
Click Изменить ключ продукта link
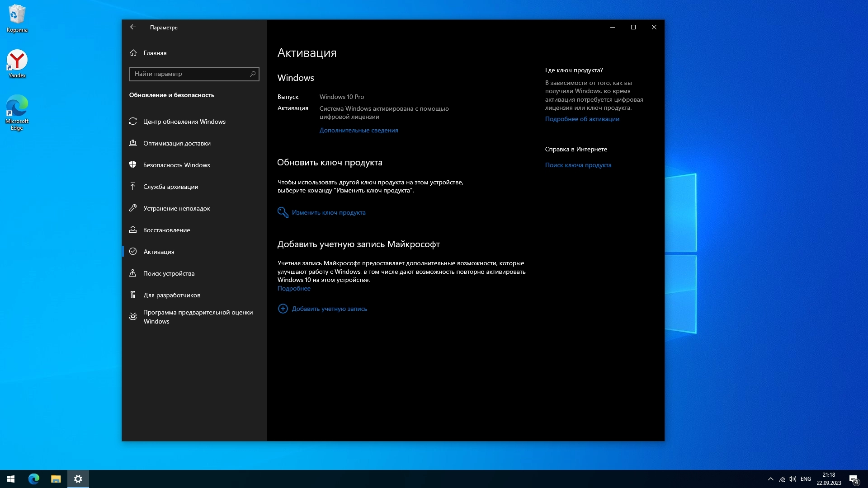pyautogui.click(x=328, y=212)
